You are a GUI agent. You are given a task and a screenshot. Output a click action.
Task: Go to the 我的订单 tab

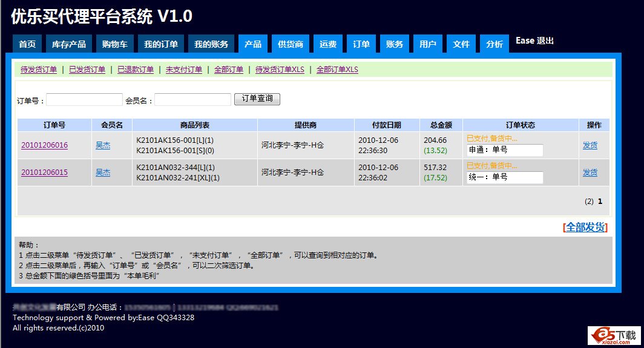pos(161,44)
